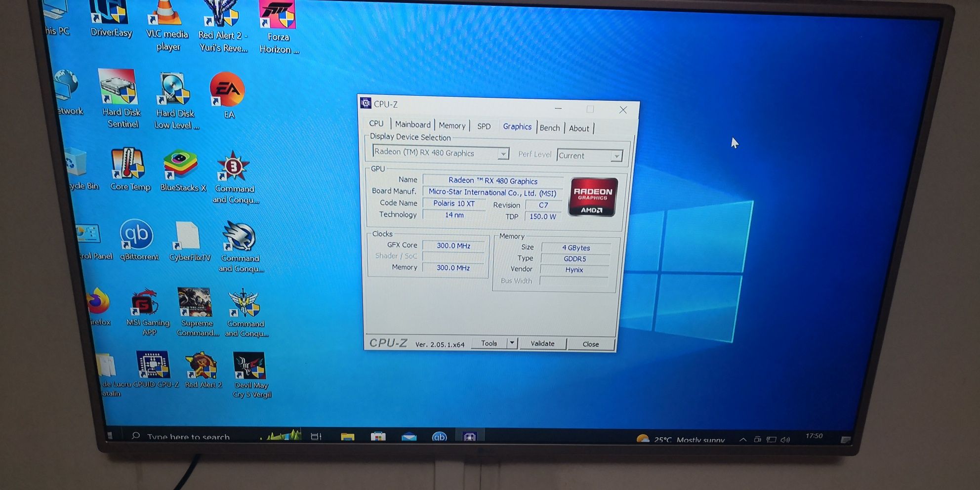The image size is (980, 490).
Task: Expand the Tools dropdown arrow
Action: click(x=512, y=343)
